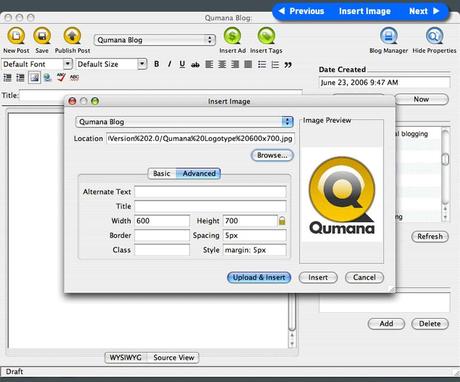The height and width of the screenshot is (382, 460).
Task: Click the Draft status text
Action: click(x=14, y=371)
